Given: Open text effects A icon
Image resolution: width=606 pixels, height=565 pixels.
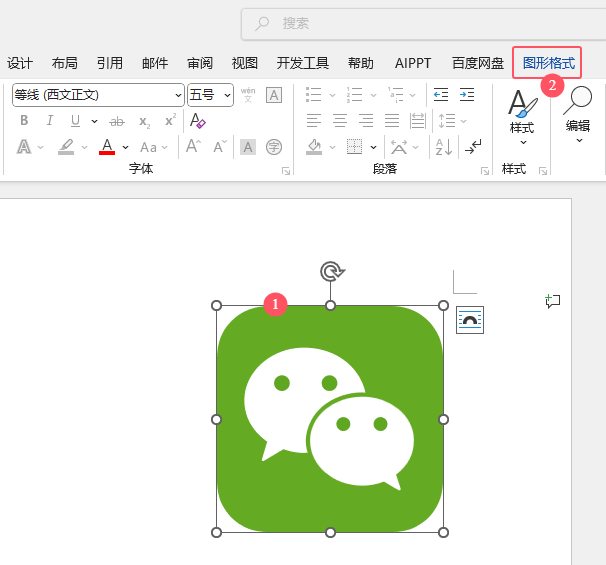Looking at the screenshot, I should pyautogui.click(x=24, y=147).
